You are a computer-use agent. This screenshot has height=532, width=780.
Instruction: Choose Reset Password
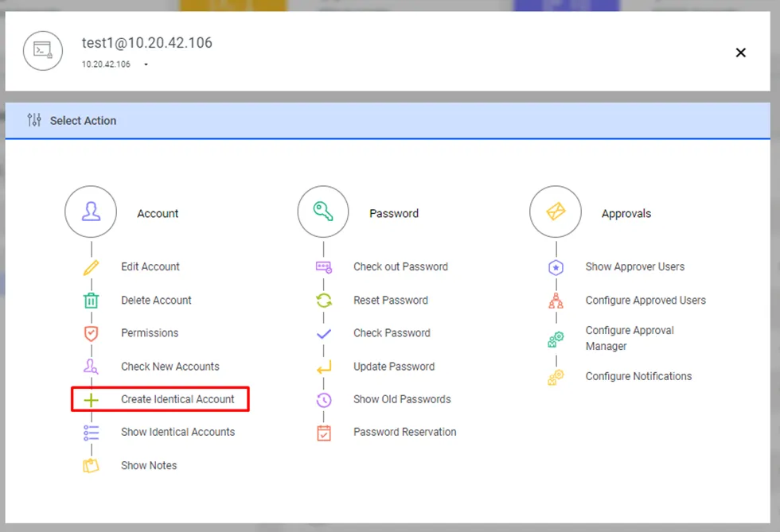(x=391, y=301)
